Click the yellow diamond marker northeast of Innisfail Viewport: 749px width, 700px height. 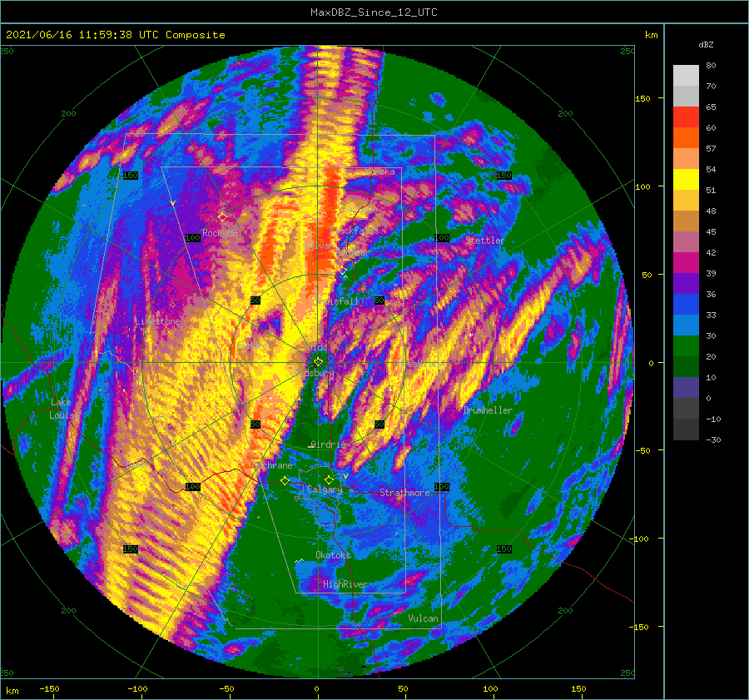342,271
